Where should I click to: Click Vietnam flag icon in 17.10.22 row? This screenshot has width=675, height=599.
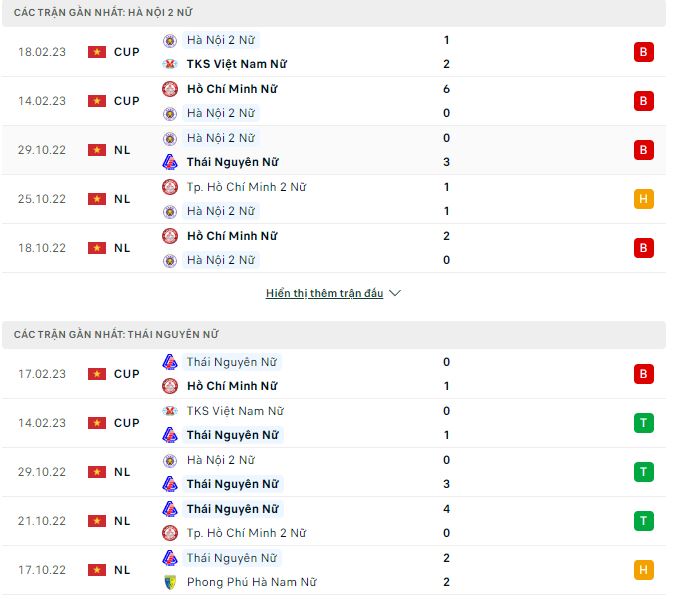coord(96,570)
